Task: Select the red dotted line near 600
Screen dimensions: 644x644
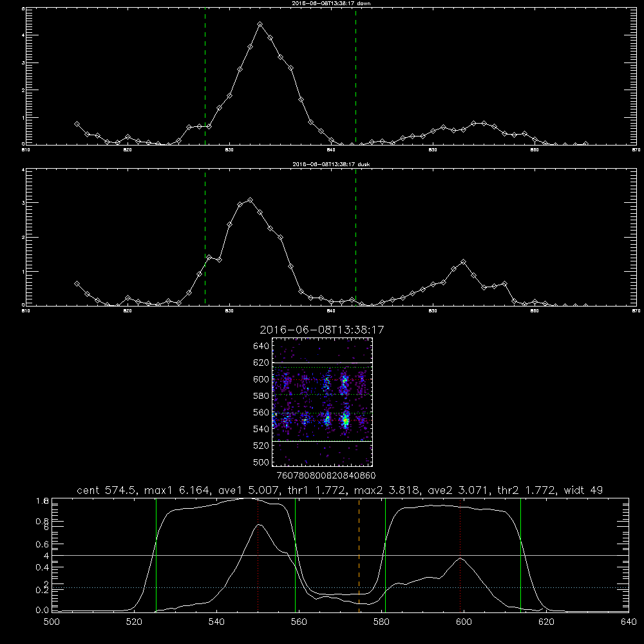Action: [460, 555]
